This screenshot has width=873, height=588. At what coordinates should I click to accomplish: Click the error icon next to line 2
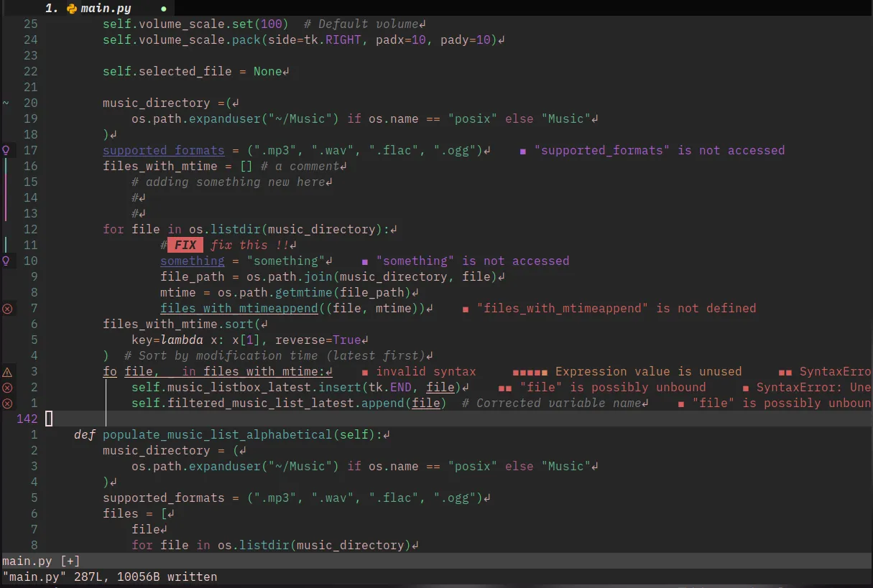[x=7, y=387]
